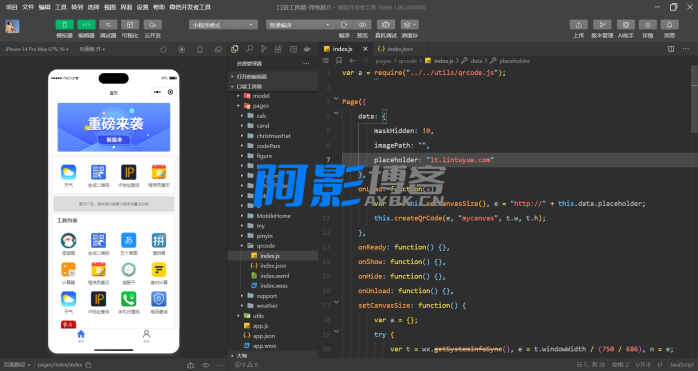This screenshot has width=698, height=371.
Task: Toggle the 模拟器 simulator panel button
Action: (65, 25)
